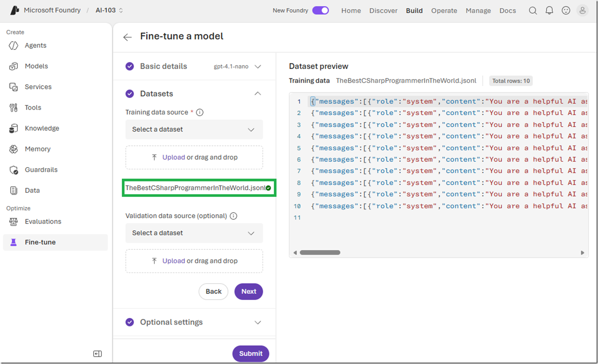Image resolution: width=598 pixels, height=364 pixels.
Task: Collapse the Datasets section chevron
Action: [x=258, y=94]
